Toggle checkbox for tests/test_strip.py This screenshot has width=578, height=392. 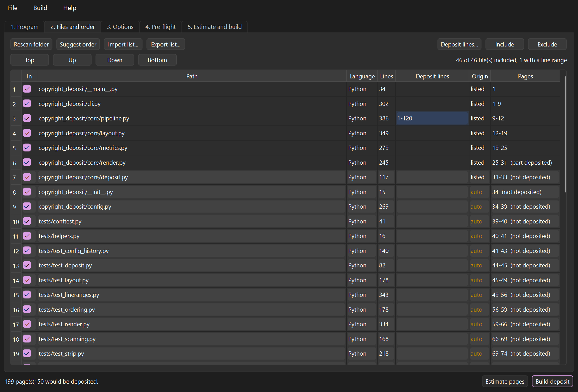pos(27,353)
